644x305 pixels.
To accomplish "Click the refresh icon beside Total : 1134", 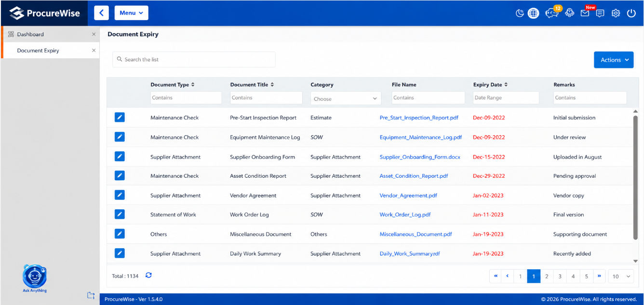I will 148,275.
